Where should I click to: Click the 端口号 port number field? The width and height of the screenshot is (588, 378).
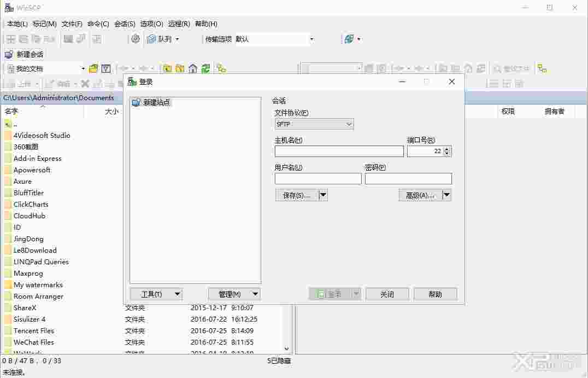(425, 152)
